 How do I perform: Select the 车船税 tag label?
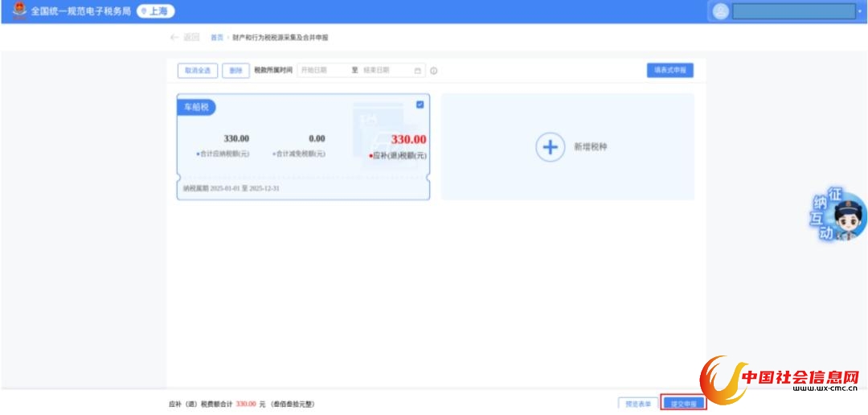coord(197,107)
